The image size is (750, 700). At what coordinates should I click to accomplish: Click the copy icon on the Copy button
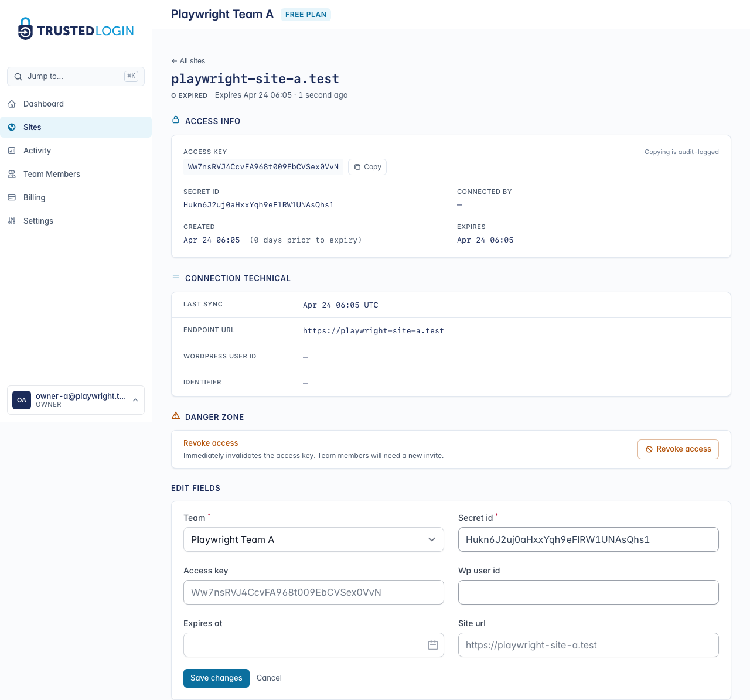(357, 167)
